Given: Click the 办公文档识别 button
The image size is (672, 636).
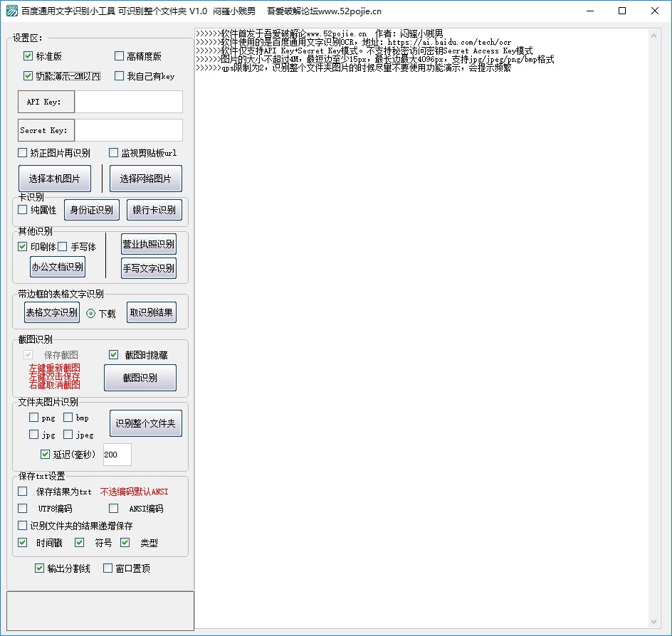Looking at the screenshot, I should (x=58, y=267).
